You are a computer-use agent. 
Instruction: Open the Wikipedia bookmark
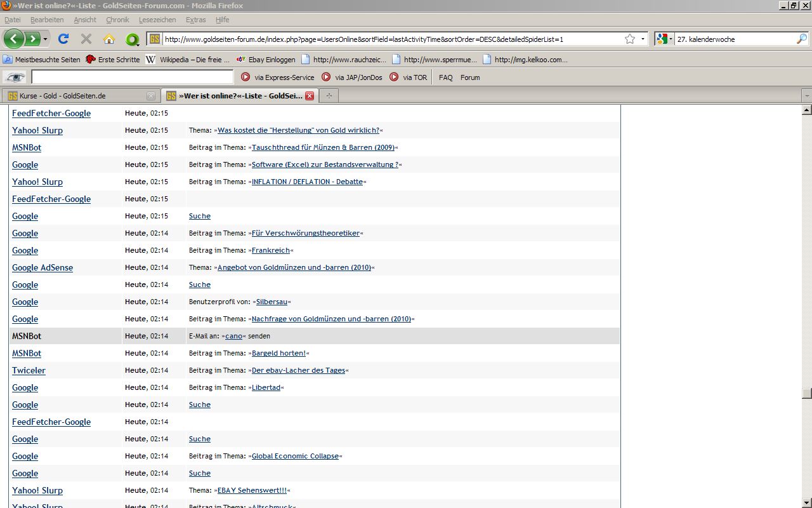click(188, 59)
